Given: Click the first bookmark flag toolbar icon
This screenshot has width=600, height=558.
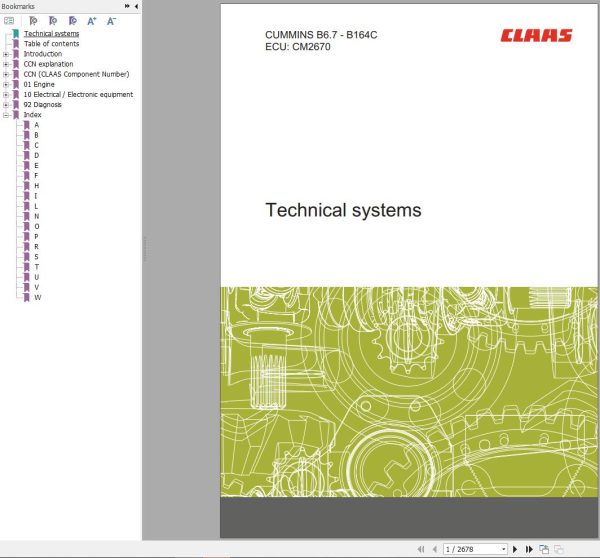Looking at the screenshot, I should (x=33, y=21).
